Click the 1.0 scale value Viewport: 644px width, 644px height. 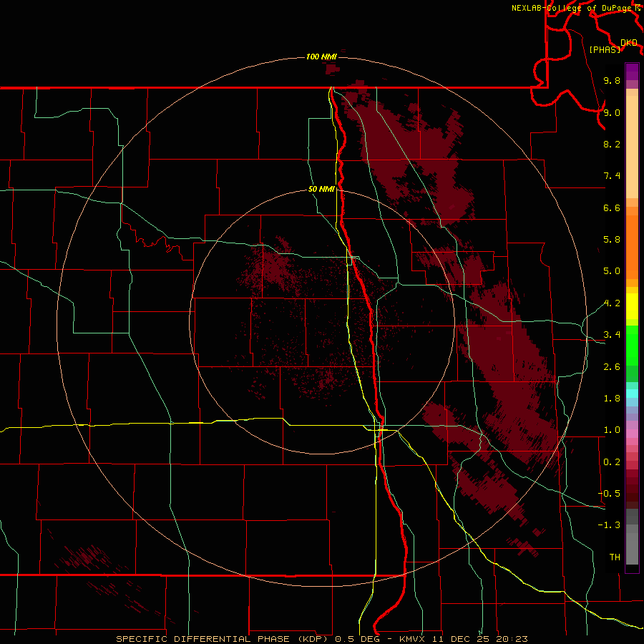point(612,430)
